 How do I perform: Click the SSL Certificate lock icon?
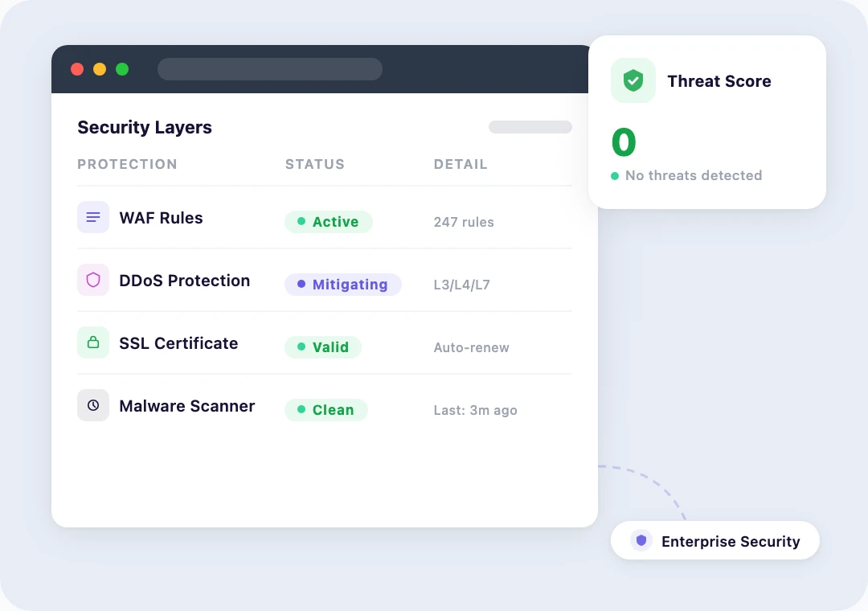92,342
